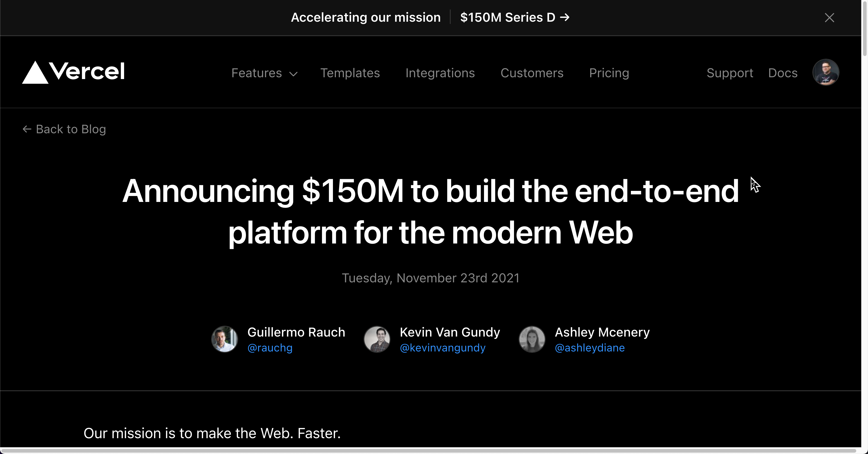Dismiss the announcement banner with X
The height and width of the screenshot is (454, 868).
point(829,18)
